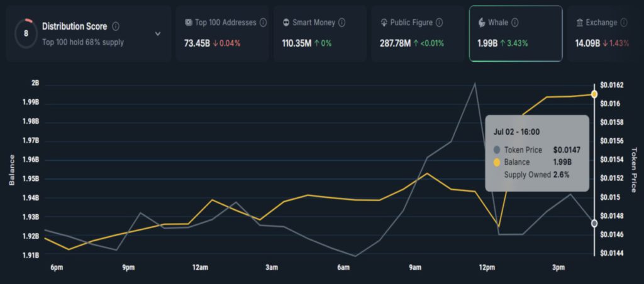Click the $0.0144 price axis label
The width and height of the screenshot is (644, 284).
[x=612, y=254]
